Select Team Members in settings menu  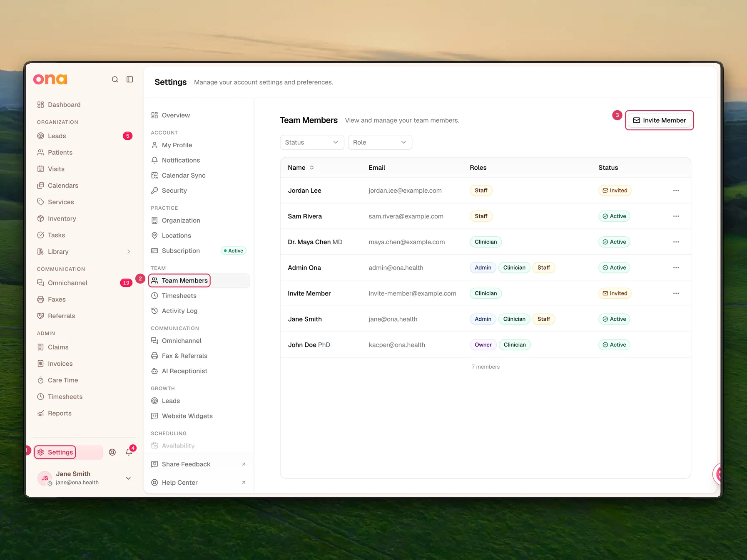198,280
